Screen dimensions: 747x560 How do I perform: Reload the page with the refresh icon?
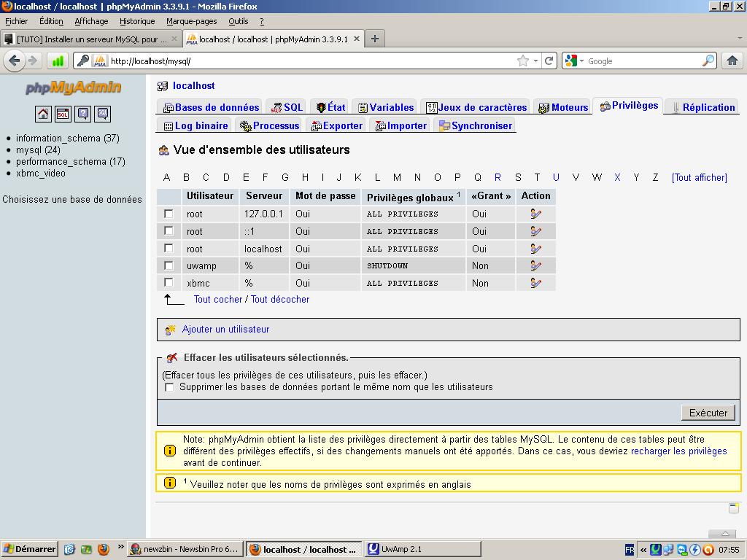(x=549, y=61)
